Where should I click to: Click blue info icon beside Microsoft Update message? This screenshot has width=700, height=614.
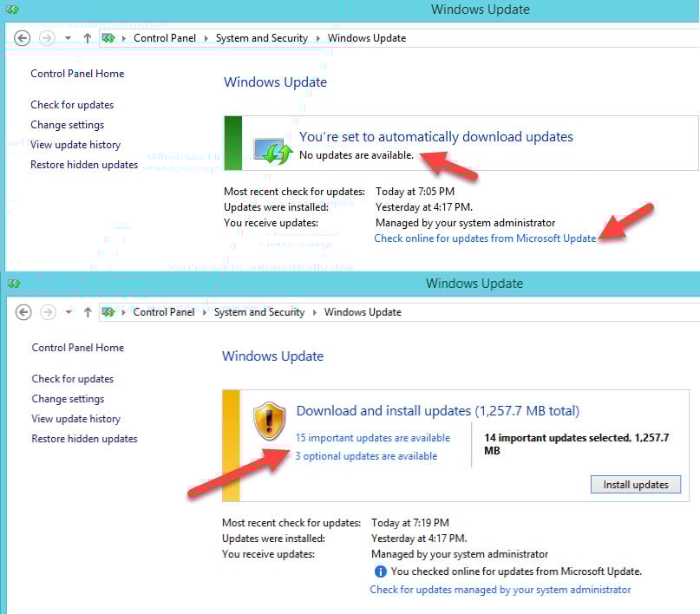380,572
